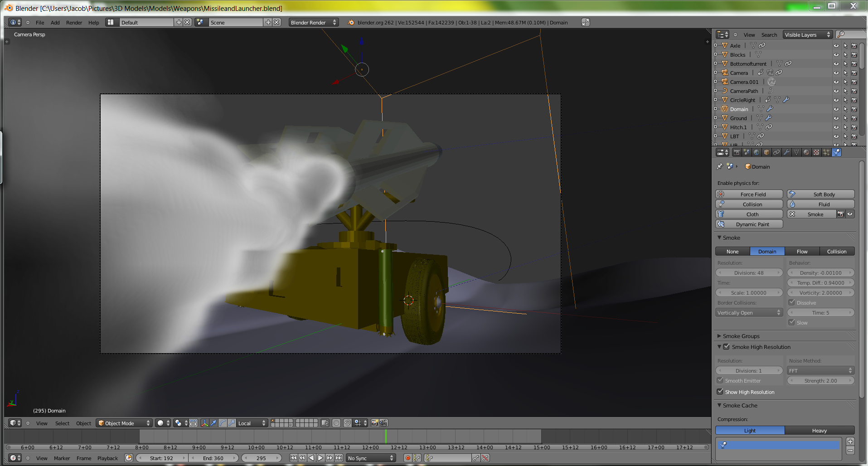Select Heavy compression for smoke cache

[x=820, y=430]
